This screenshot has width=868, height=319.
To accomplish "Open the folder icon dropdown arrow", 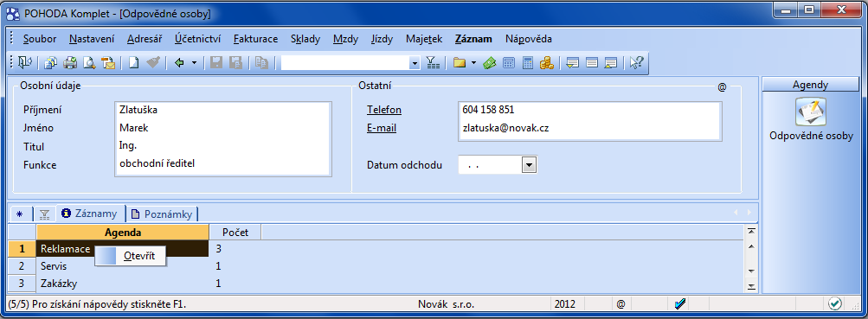I will (x=473, y=63).
